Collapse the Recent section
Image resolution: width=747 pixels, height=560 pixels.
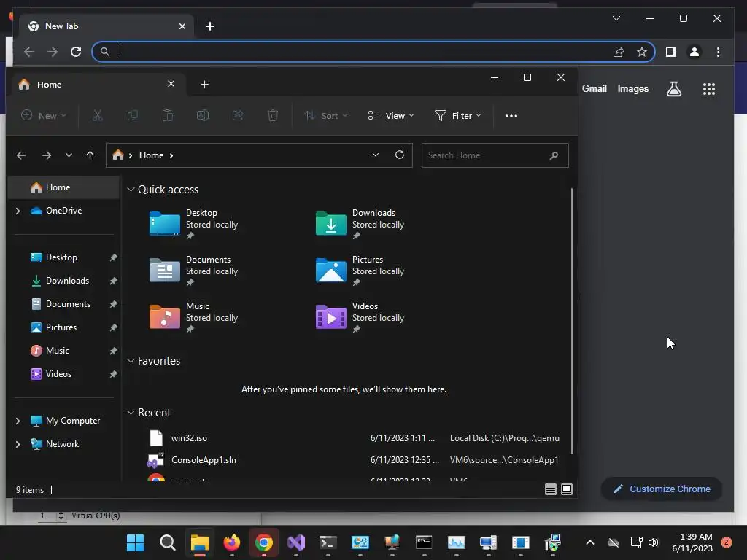pyautogui.click(x=131, y=413)
